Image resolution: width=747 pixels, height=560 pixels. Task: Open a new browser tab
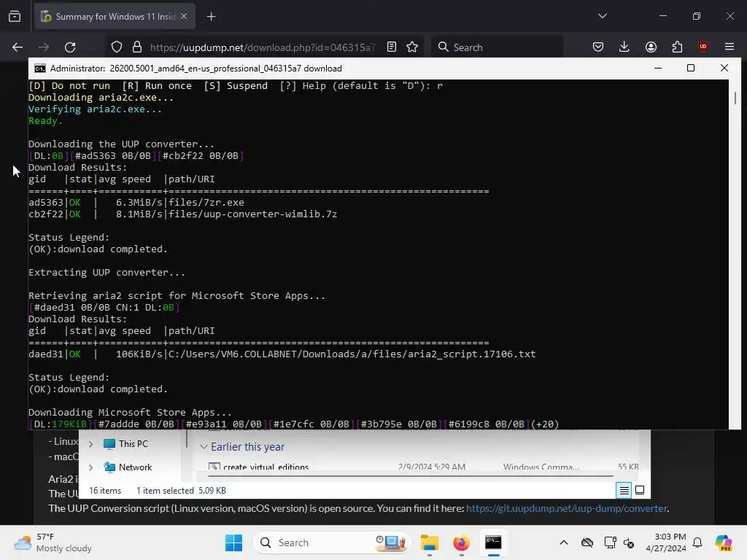pyautogui.click(x=211, y=17)
